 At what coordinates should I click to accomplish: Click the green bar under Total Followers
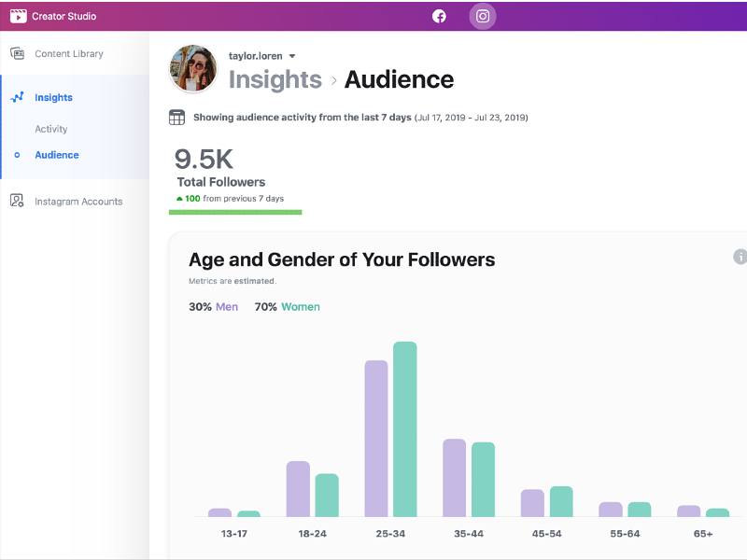pos(235,213)
